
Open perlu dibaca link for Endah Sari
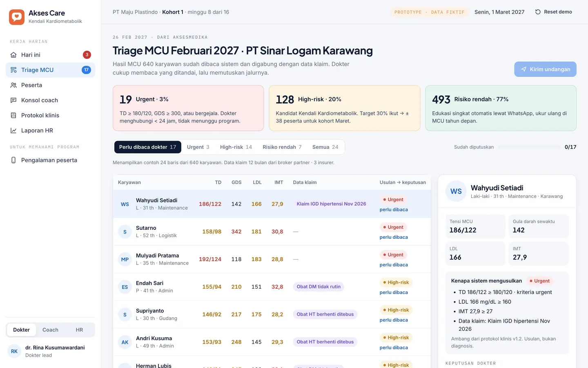[x=394, y=292]
